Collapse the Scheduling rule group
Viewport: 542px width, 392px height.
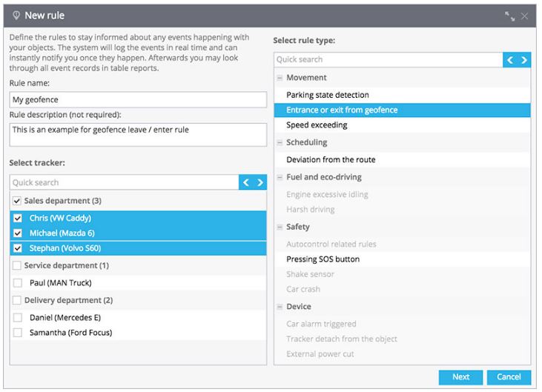(x=280, y=142)
